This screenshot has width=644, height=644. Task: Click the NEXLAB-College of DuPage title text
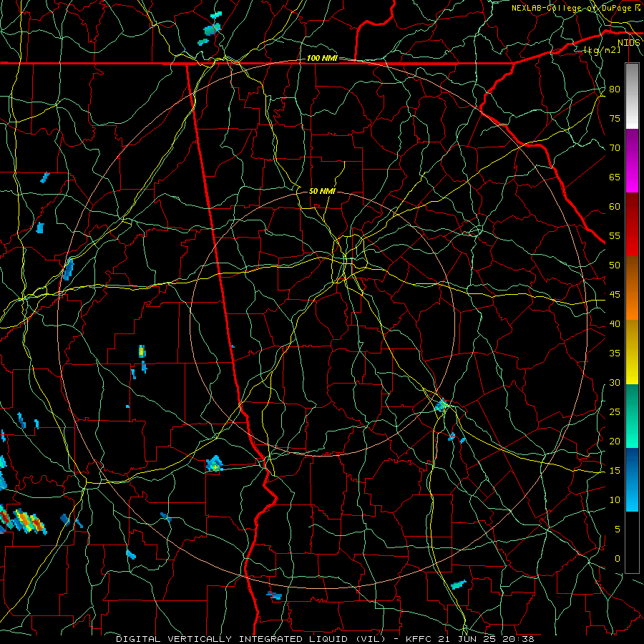pos(576,8)
